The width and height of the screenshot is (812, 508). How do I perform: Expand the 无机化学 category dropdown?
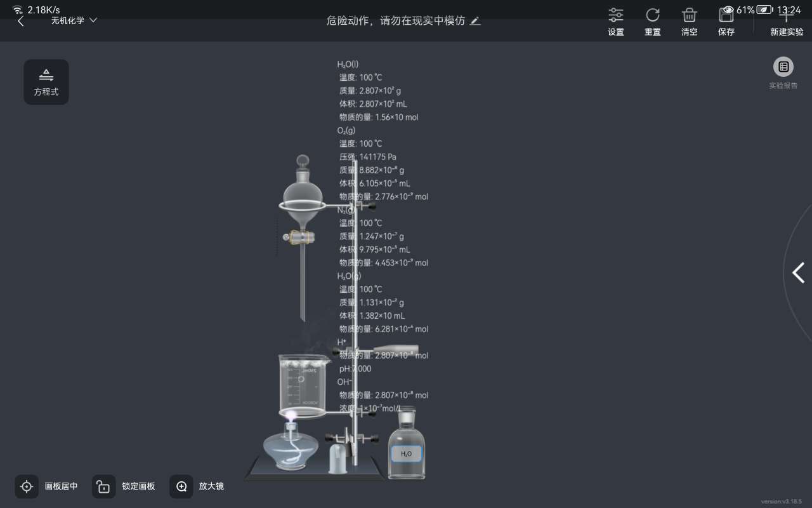pos(74,20)
